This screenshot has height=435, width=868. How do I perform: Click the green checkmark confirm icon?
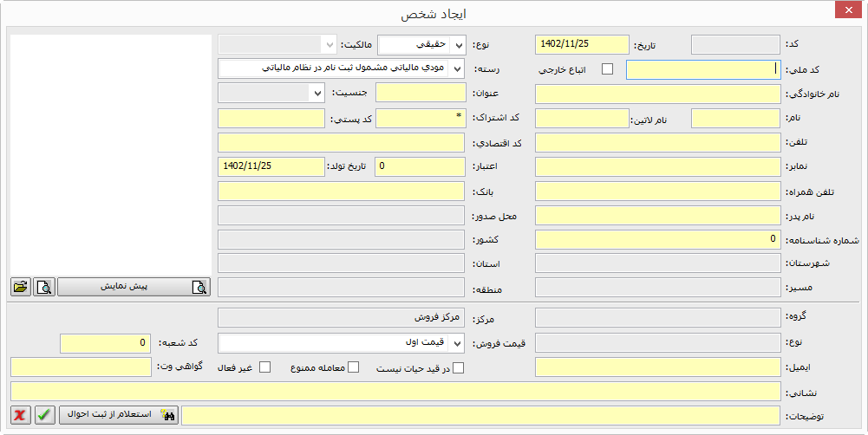point(45,415)
